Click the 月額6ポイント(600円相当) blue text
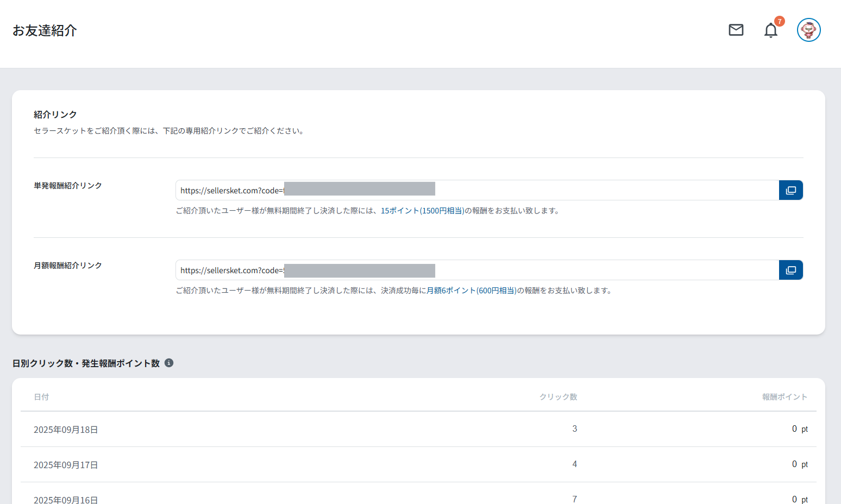Image resolution: width=841 pixels, height=504 pixels. click(471, 291)
